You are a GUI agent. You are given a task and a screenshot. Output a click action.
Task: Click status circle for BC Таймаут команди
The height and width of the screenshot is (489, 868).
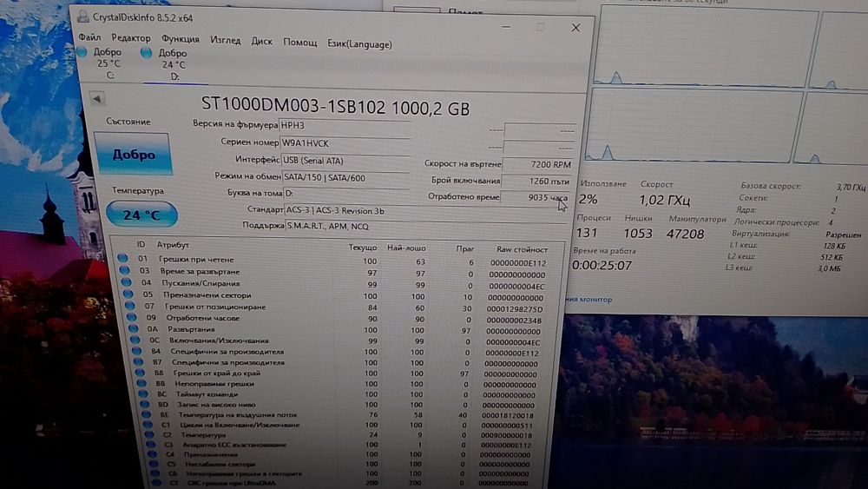[143, 393]
